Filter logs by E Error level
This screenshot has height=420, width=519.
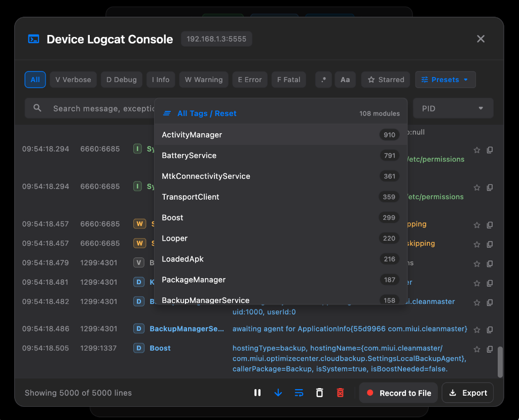coord(250,80)
